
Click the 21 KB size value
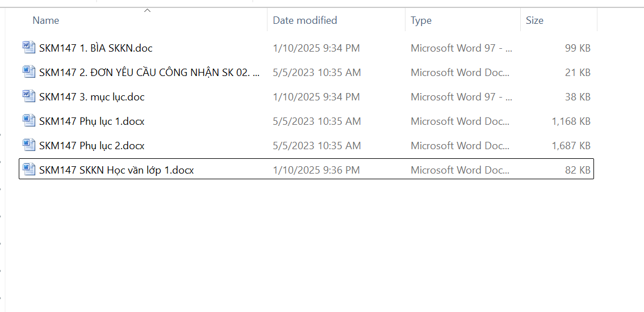578,73
